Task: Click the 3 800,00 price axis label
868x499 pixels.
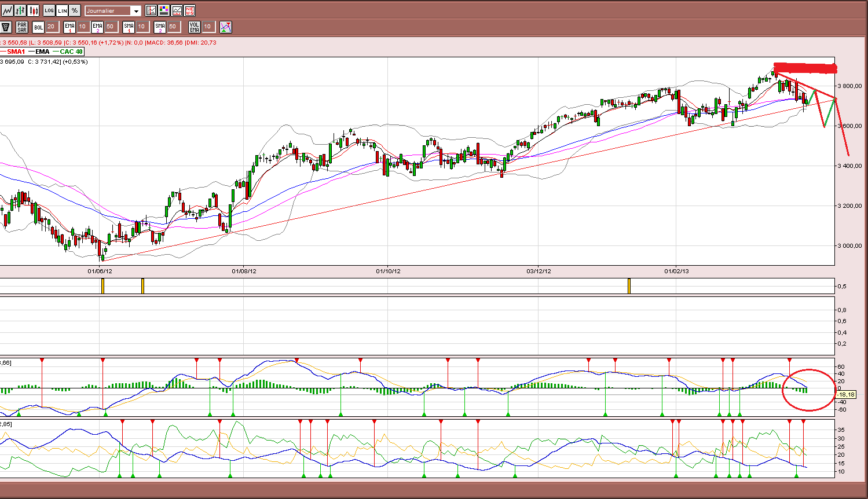Action: tap(850, 86)
